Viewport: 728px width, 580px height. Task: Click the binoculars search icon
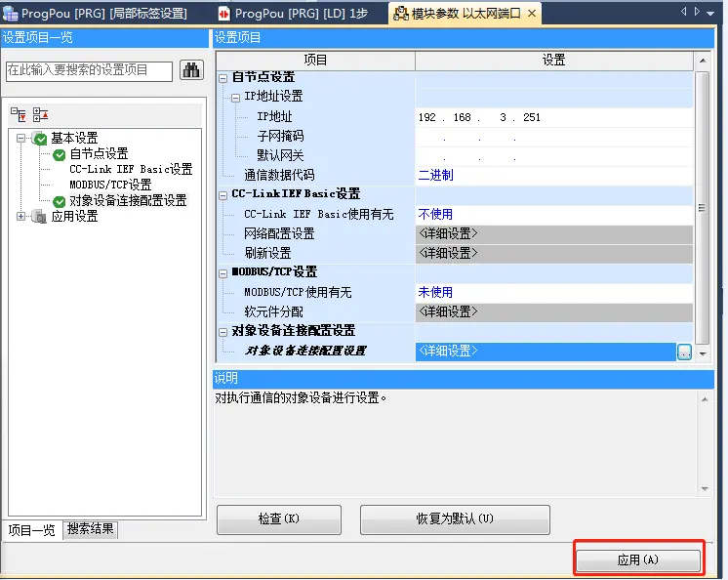click(x=190, y=70)
